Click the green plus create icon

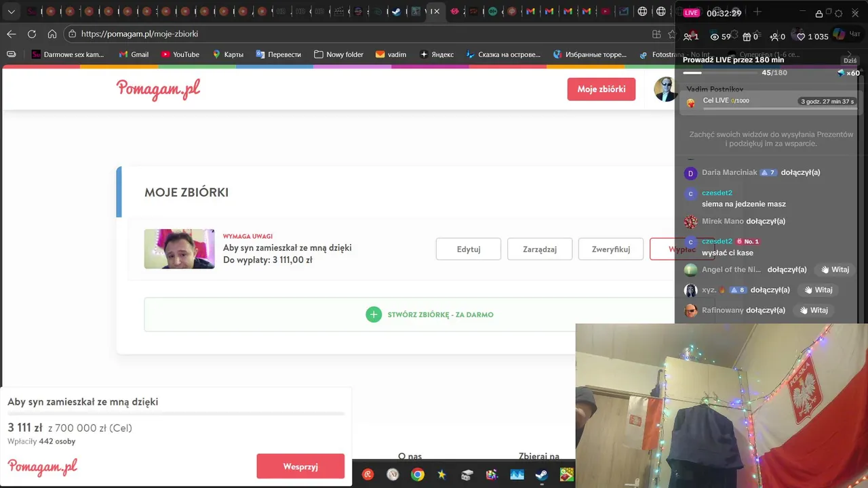coord(374,314)
